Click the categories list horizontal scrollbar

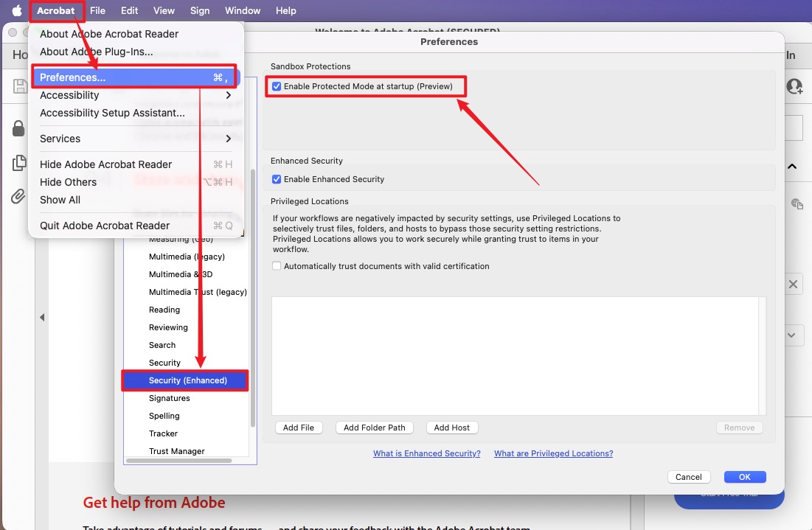click(179, 461)
